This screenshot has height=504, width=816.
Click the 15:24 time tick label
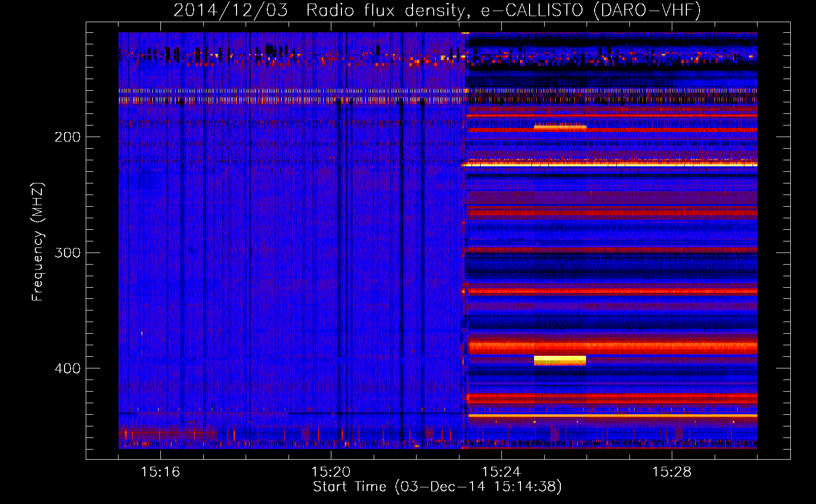[501, 472]
